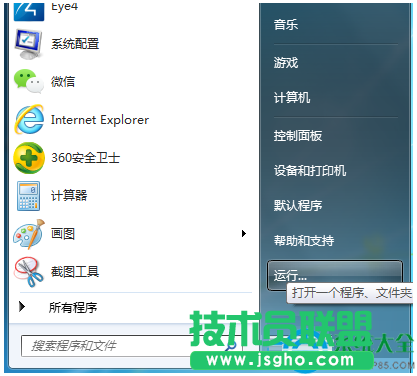Click the 微信 green chat icon
Screen dimensions: 417x376
29,81
